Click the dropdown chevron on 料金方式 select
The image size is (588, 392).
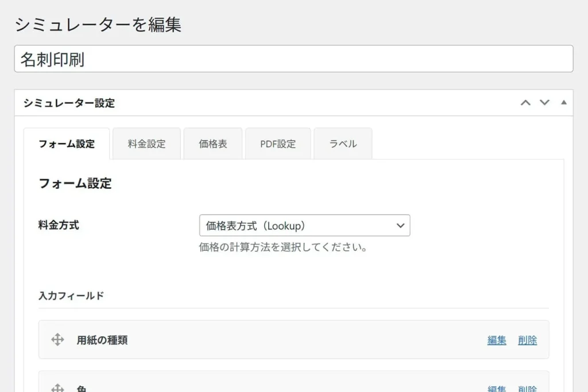pos(400,225)
